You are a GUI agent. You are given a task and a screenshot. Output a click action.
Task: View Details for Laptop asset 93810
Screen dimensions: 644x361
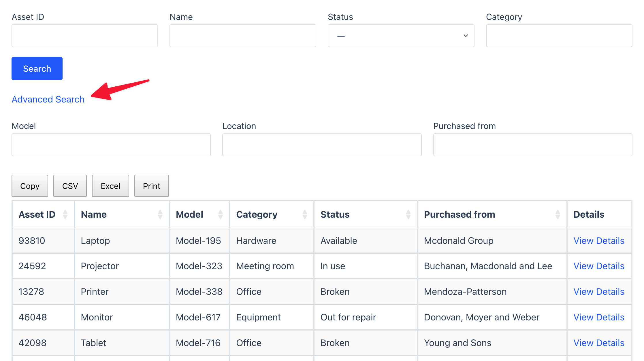599,241
